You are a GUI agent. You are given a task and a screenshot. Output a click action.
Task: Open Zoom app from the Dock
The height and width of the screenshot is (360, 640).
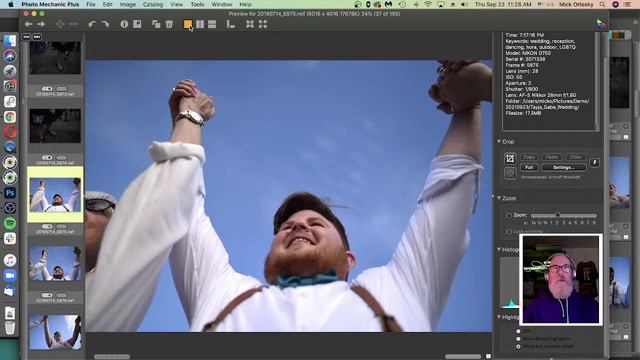pos(10,276)
